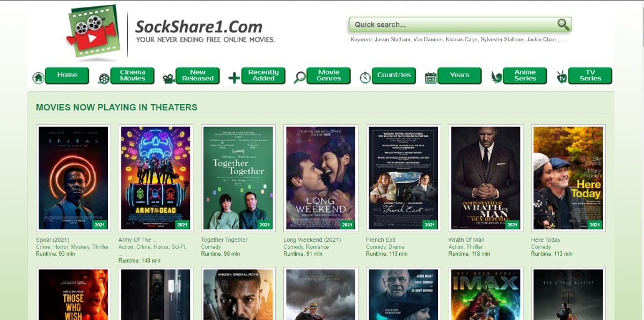Click the Movies Now Playing In Theaters heading
Screen dimensions: 644x320
click(116, 107)
